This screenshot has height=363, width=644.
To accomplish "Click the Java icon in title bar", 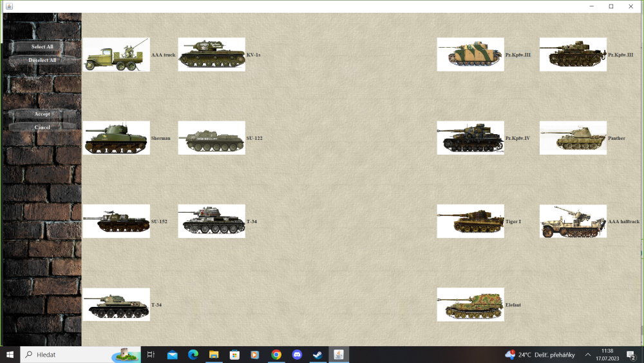I will [10, 6].
